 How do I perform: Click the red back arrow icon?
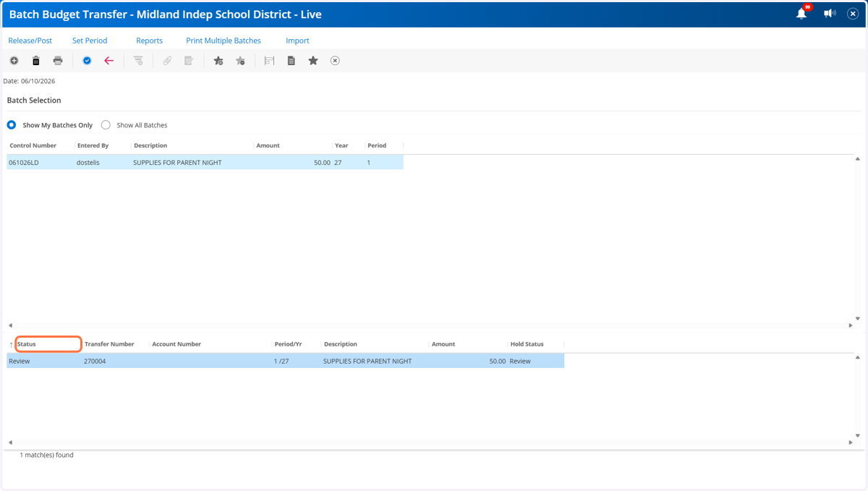click(x=109, y=61)
